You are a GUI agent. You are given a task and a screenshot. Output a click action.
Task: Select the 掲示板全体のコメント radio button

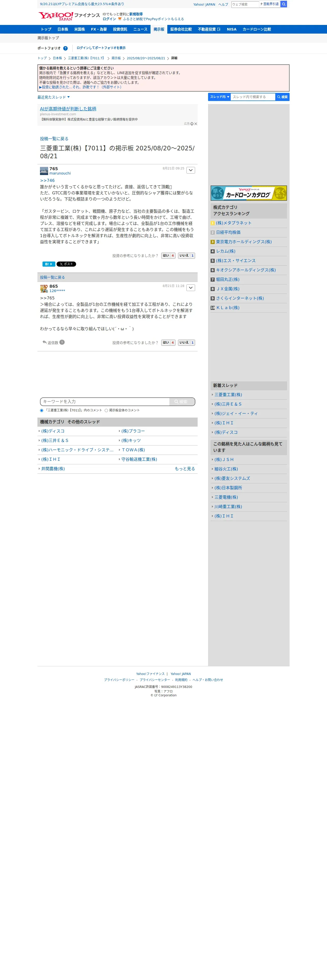pyautogui.click(x=106, y=410)
